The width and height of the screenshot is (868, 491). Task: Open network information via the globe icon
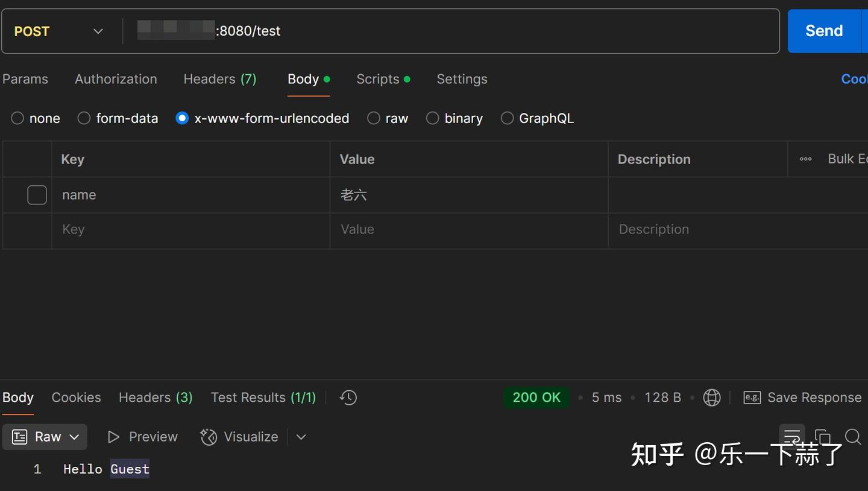[712, 398]
